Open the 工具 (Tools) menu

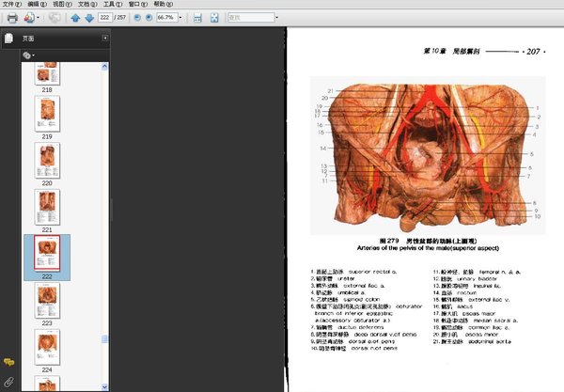pos(113,4)
